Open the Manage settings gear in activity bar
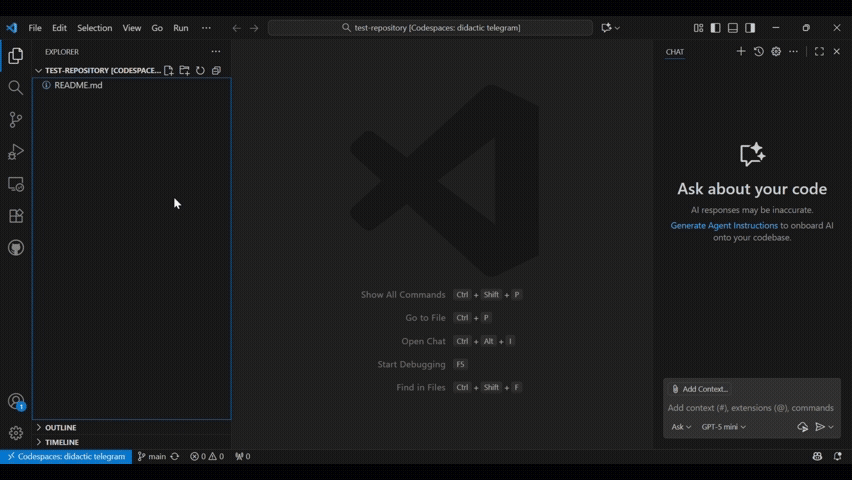The image size is (852, 480). pos(16,433)
